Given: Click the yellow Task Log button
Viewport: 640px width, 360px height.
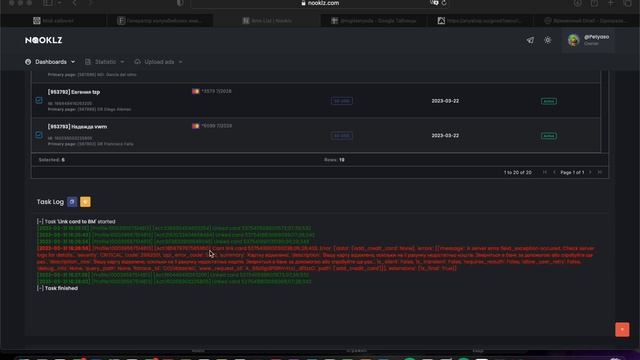Looking at the screenshot, I should click(85, 202).
